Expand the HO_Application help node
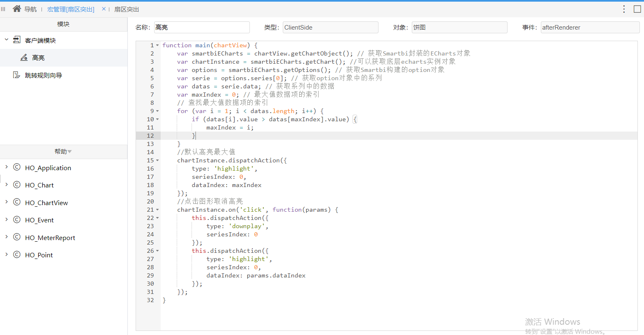644x335 pixels. pyautogui.click(x=7, y=167)
